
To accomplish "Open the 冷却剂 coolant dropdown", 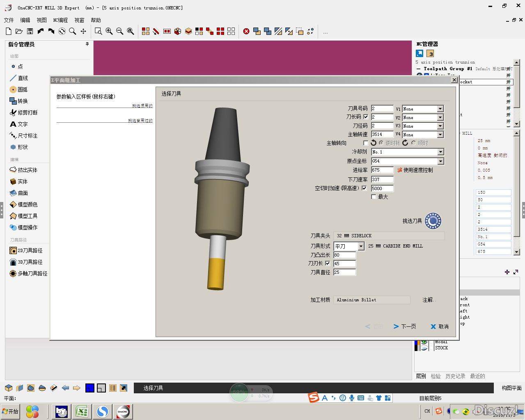I will pos(440,152).
